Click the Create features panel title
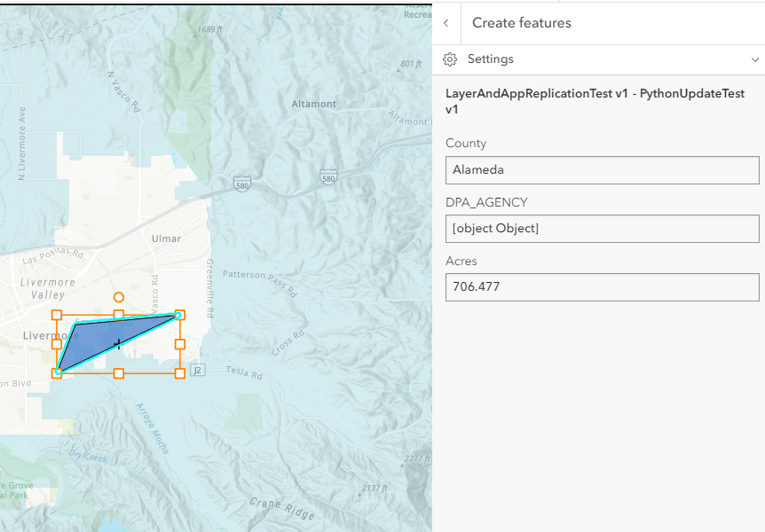Screen dimensions: 765x532 pyautogui.click(x=522, y=23)
